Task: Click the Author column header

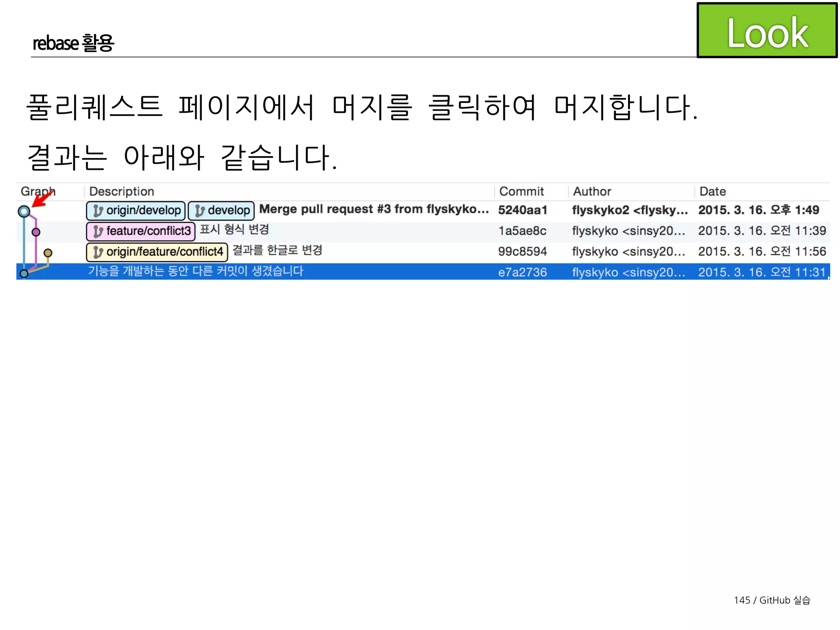Action: (592, 192)
